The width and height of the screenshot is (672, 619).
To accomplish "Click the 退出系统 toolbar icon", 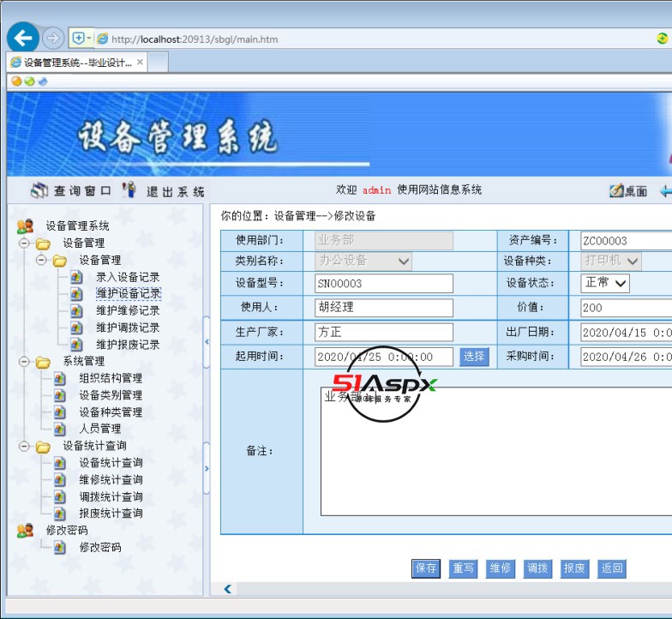I will tap(129, 190).
